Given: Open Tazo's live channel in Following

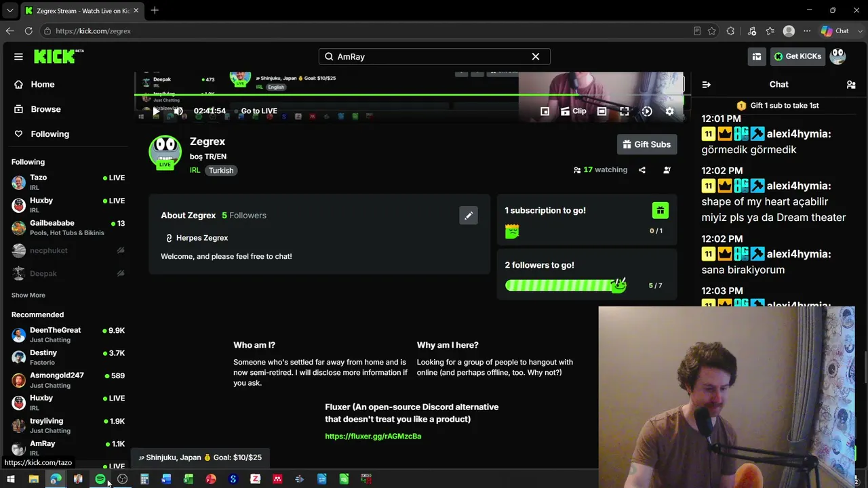Looking at the screenshot, I should pyautogui.click(x=68, y=182).
